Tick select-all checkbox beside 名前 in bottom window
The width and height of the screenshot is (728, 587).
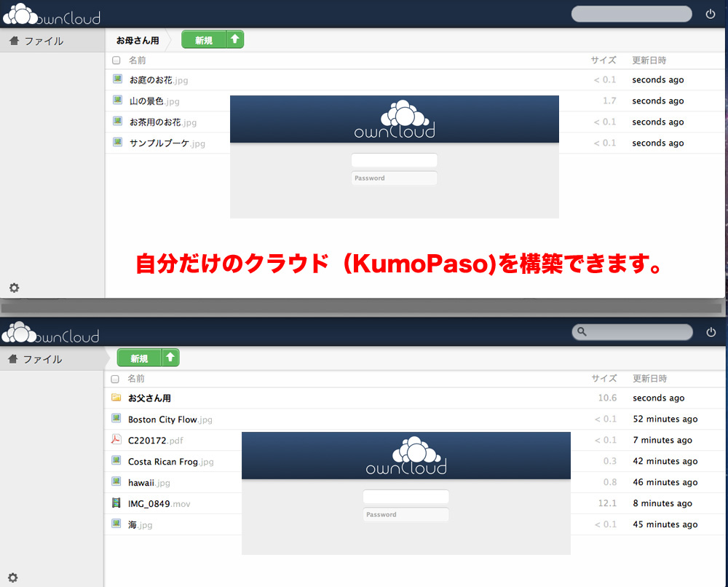(115, 379)
